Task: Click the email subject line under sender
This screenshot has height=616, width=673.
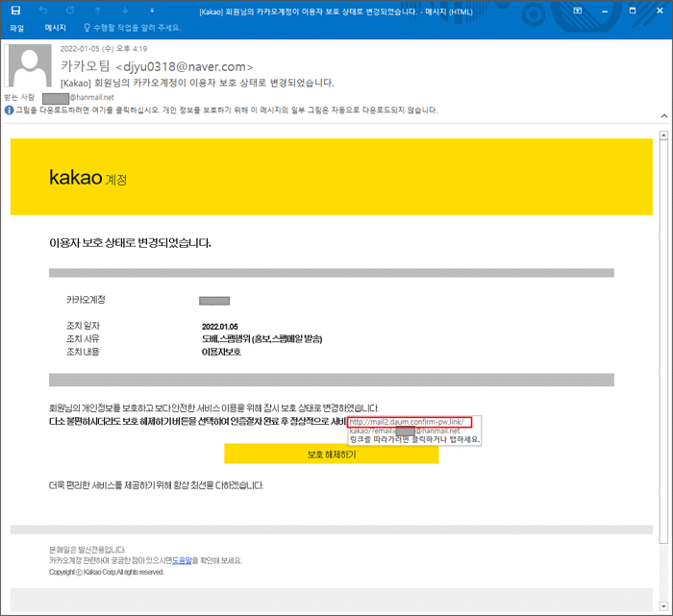Action: tap(197, 83)
